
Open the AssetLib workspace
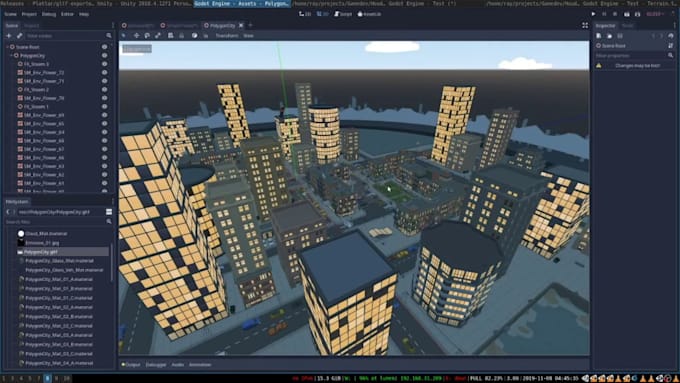click(369, 14)
